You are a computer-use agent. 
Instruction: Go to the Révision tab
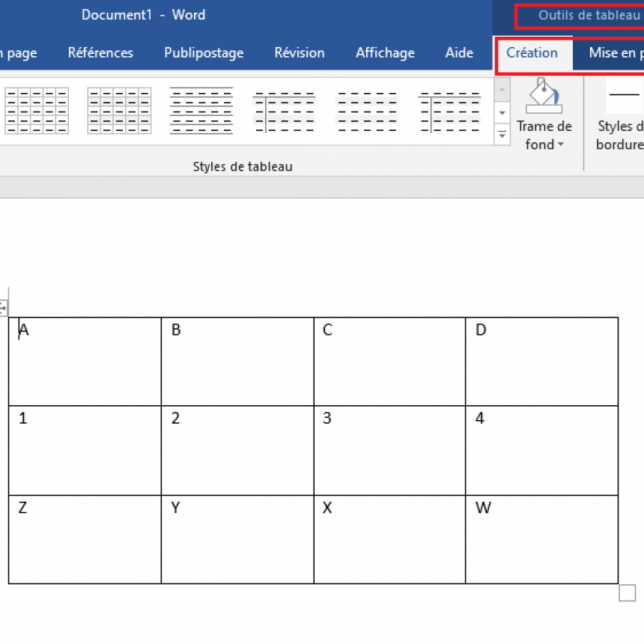click(x=300, y=53)
